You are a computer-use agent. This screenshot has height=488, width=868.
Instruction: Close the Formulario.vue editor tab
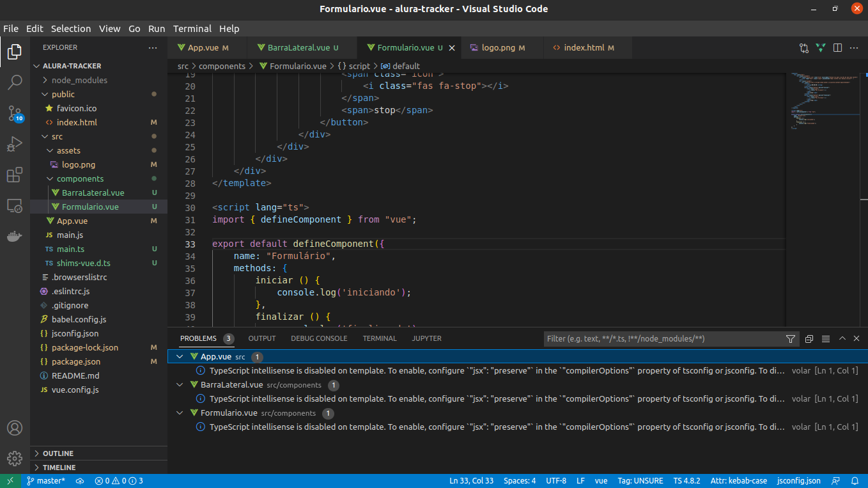point(452,48)
